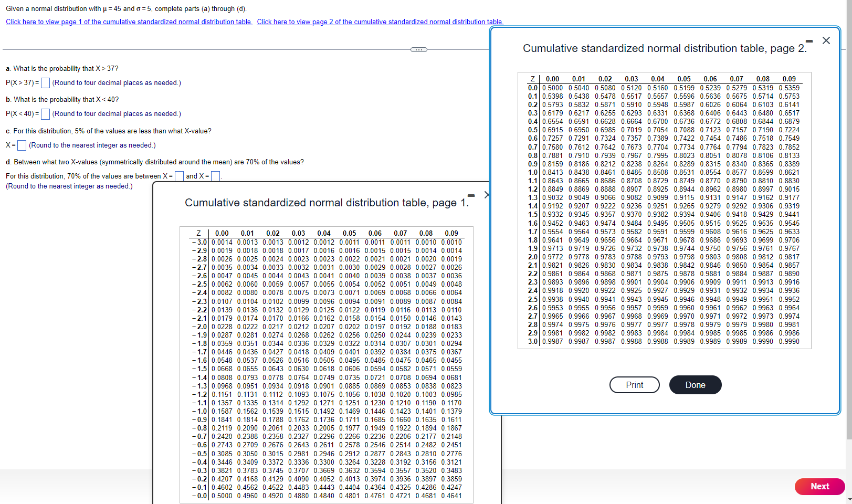Click the 0.8508 cell in page 2 table
852x504 pixels.
tap(658, 172)
